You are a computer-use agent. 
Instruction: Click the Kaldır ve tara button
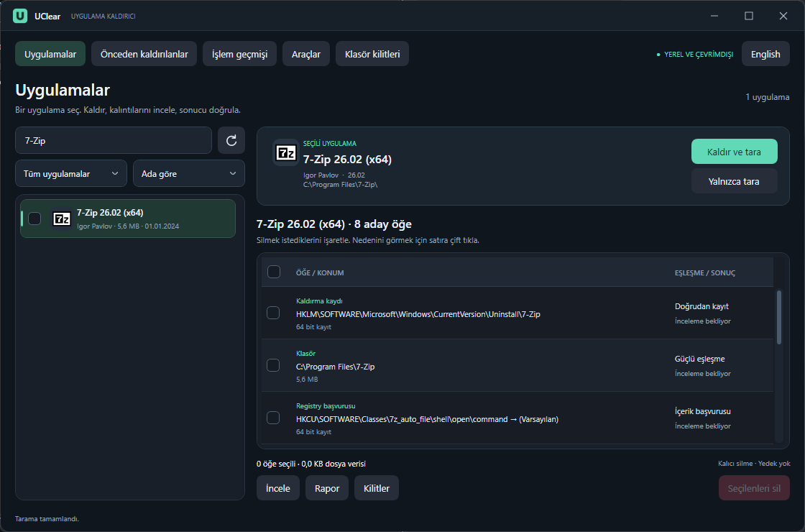(734, 152)
